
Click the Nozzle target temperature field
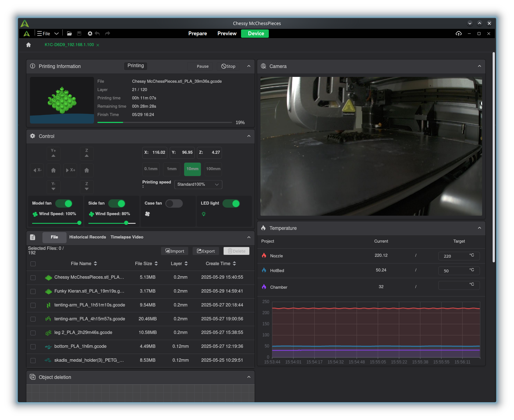click(452, 256)
